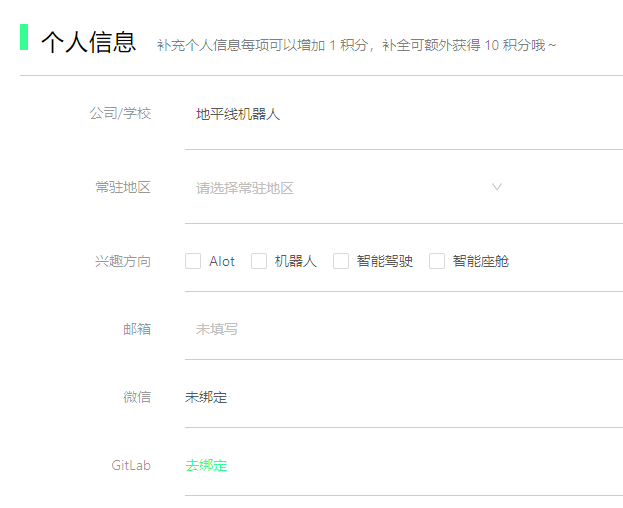This screenshot has width=623, height=508.
Task: Click the 未填写 email input field
Action: click(x=400, y=329)
